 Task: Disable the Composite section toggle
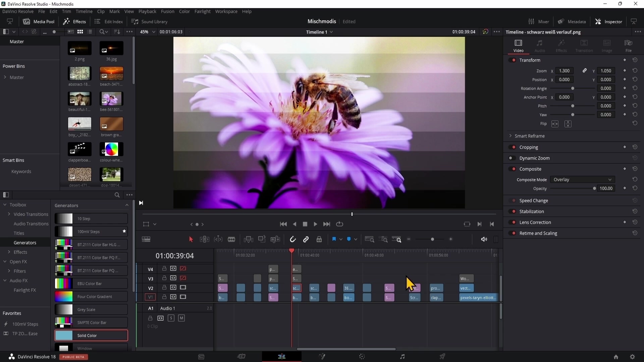pos(512,169)
